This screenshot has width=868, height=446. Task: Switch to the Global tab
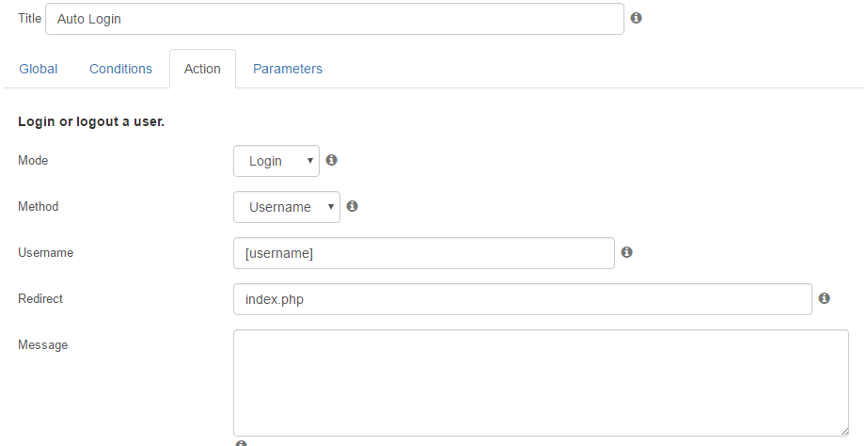point(39,69)
